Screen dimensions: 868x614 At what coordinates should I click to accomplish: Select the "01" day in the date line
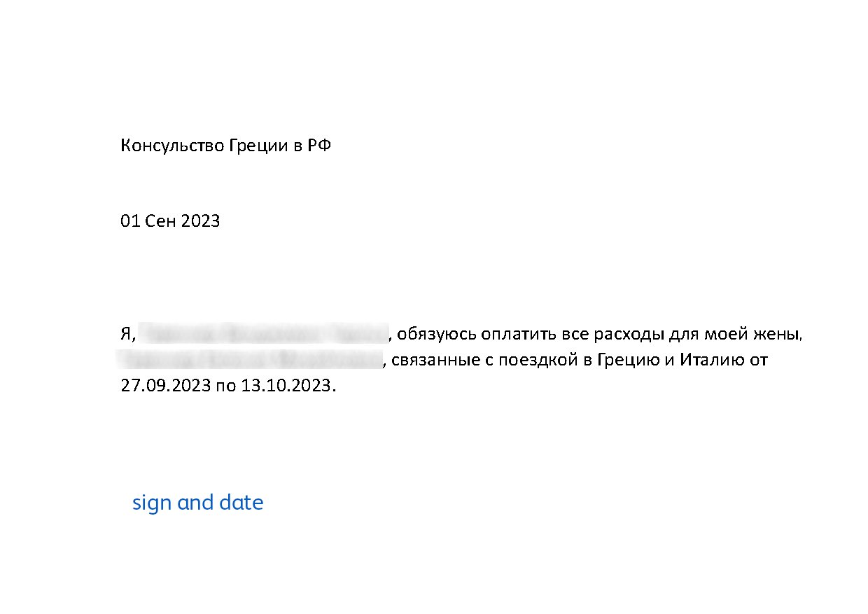[132, 221]
